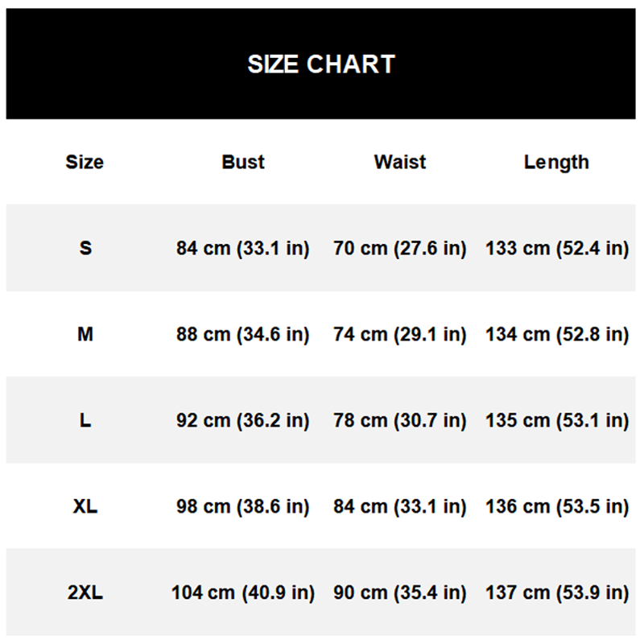Select waist value 90 cm (35.4 in)
644x644 pixels.
pyautogui.click(x=400, y=592)
